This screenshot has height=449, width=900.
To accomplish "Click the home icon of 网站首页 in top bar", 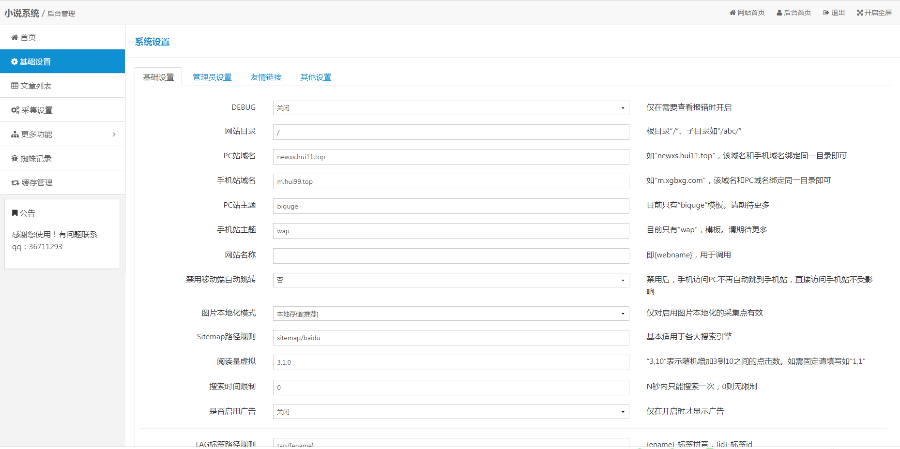I will click(x=732, y=13).
